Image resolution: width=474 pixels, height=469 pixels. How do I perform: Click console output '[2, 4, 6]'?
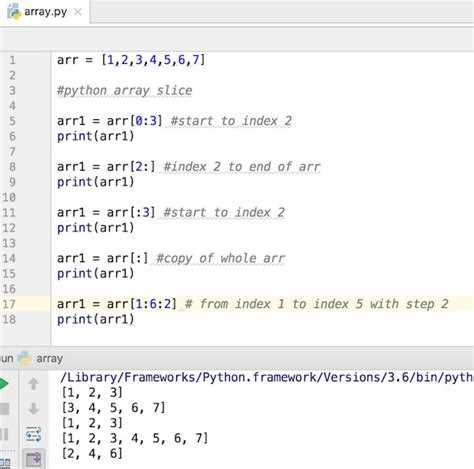click(92, 454)
